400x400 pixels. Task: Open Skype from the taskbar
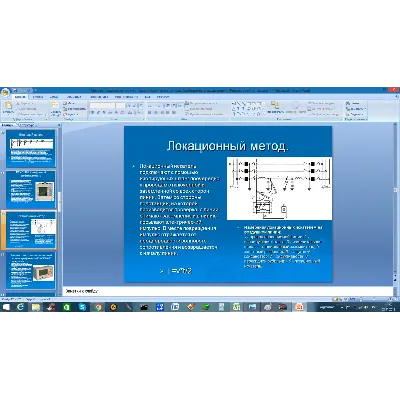point(82,307)
